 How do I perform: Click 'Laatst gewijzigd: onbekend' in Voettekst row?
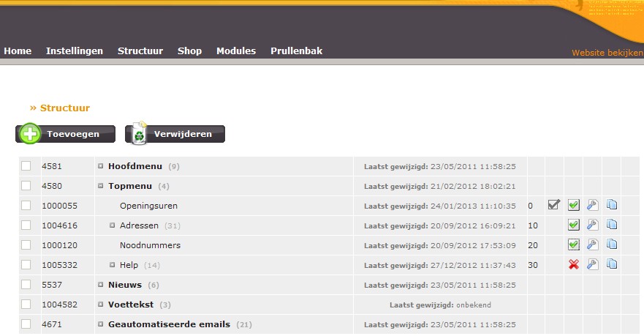click(440, 305)
